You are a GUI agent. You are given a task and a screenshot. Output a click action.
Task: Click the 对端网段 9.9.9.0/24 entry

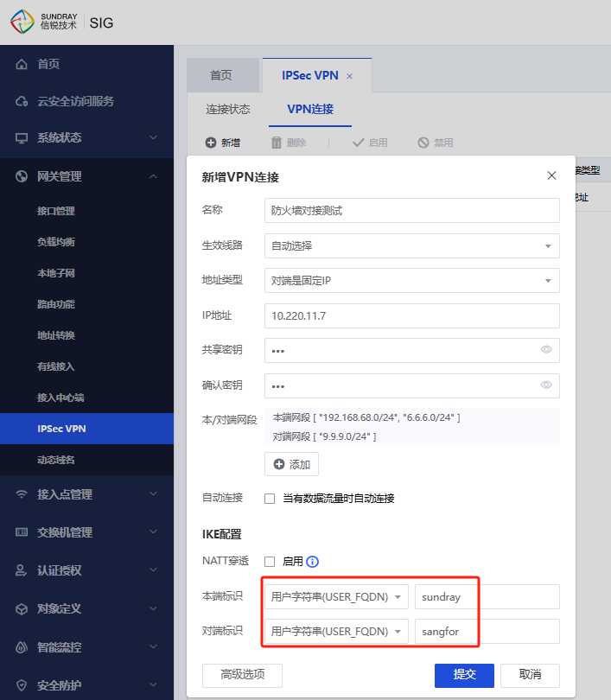(x=324, y=436)
